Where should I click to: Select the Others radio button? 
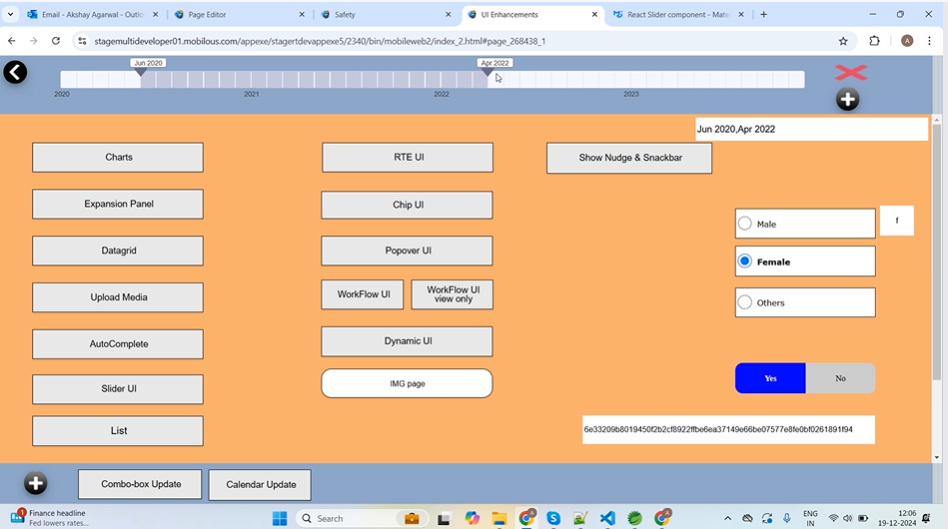click(745, 302)
